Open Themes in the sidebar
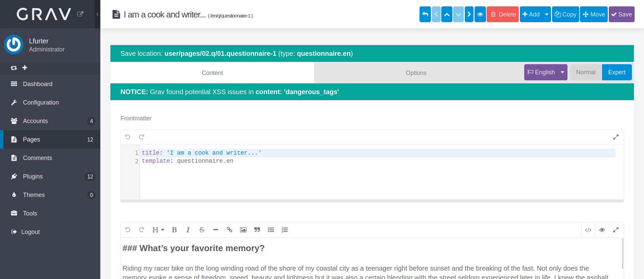 (x=50, y=195)
